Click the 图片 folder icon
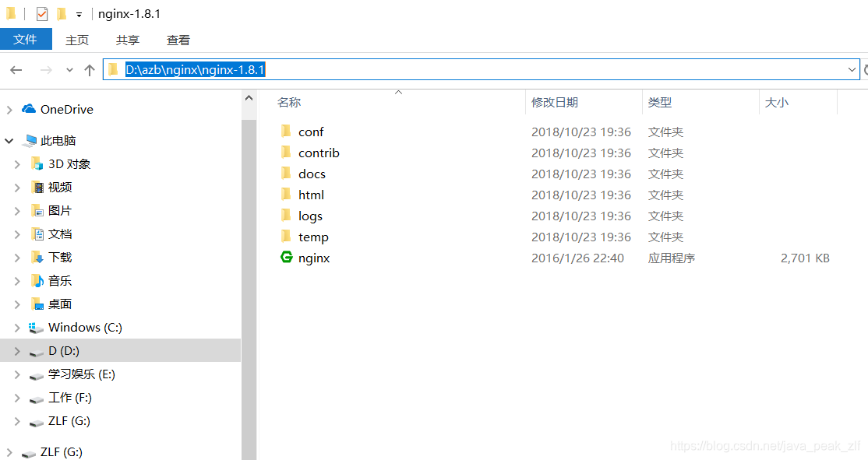The width and height of the screenshot is (868, 460). point(37,211)
